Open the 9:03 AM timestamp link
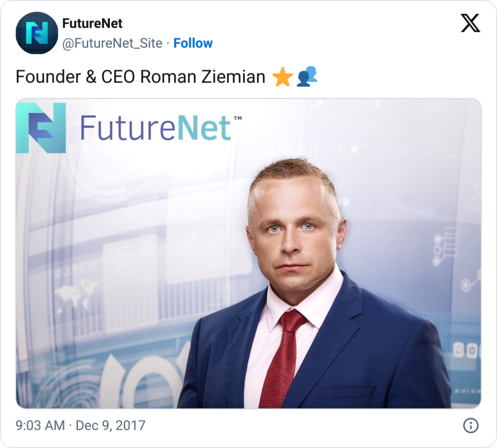497x448 pixels. (x=40, y=425)
